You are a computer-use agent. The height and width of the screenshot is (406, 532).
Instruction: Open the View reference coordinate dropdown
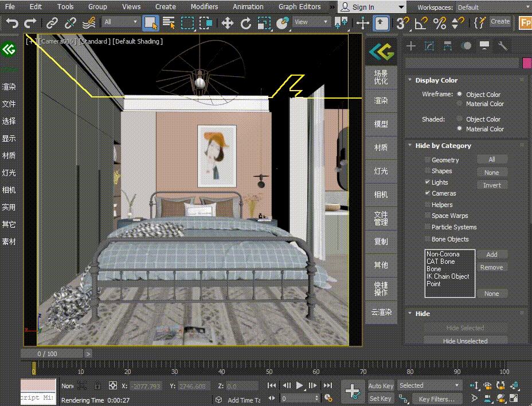311,22
